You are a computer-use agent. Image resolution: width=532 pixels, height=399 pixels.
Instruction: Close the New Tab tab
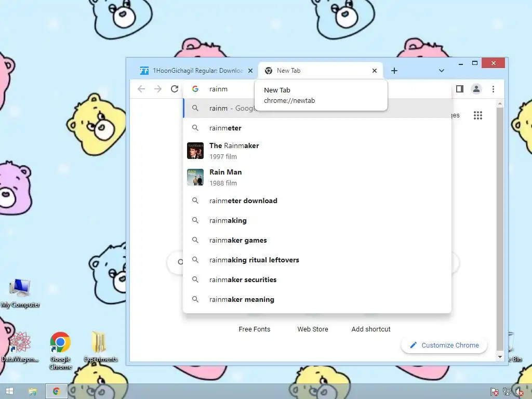coord(375,71)
